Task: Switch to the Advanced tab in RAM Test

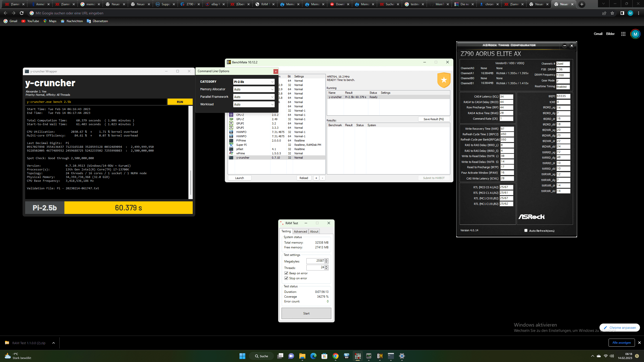Action: (300, 232)
